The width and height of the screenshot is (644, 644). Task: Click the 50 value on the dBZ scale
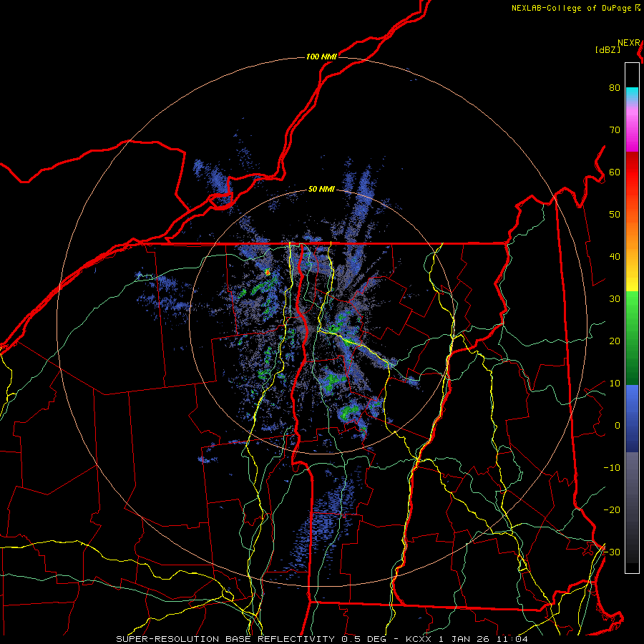615,215
